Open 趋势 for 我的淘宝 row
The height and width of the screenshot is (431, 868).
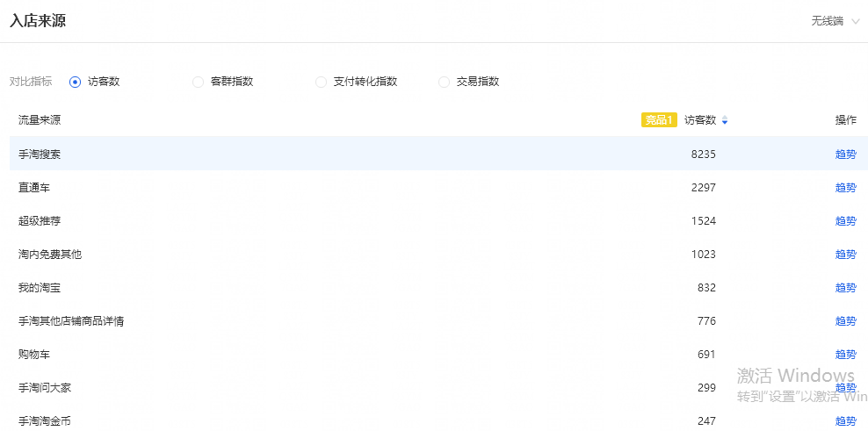845,287
